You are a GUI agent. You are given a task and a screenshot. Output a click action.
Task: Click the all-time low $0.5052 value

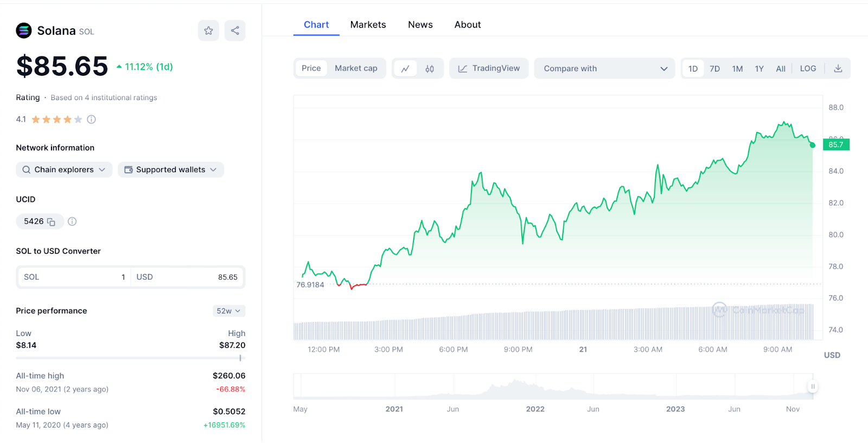click(x=229, y=412)
